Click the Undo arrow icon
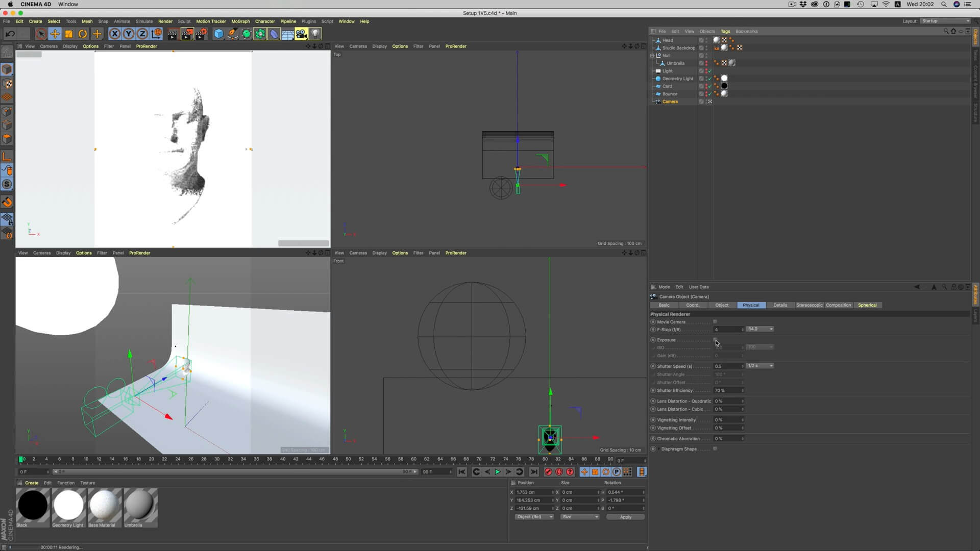The height and width of the screenshot is (551, 980). click(x=10, y=34)
